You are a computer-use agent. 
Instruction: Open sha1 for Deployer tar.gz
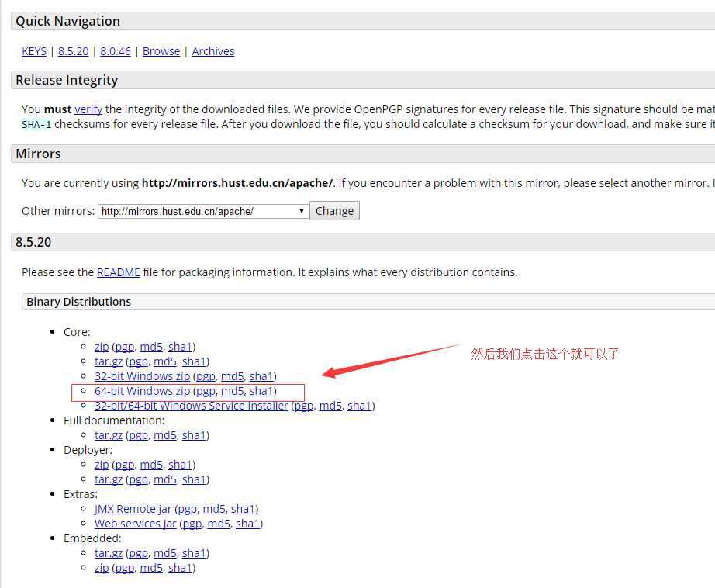194,479
